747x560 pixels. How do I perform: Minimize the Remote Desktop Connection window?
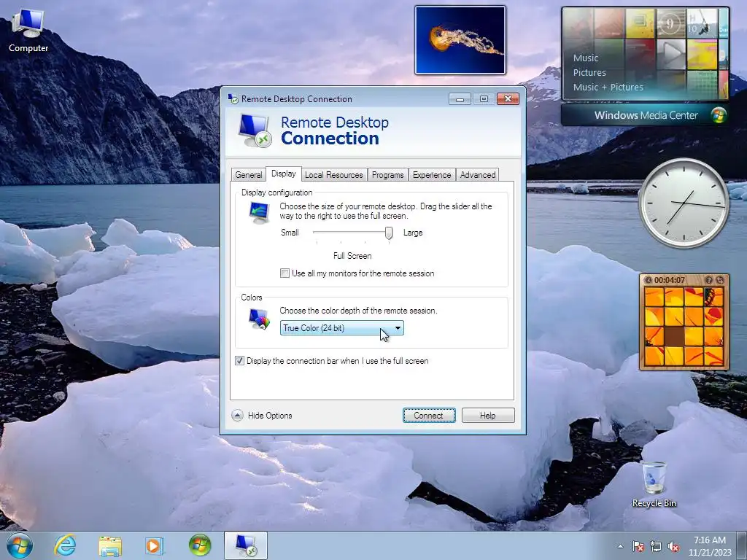pyautogui.click(x=460, y=98)
